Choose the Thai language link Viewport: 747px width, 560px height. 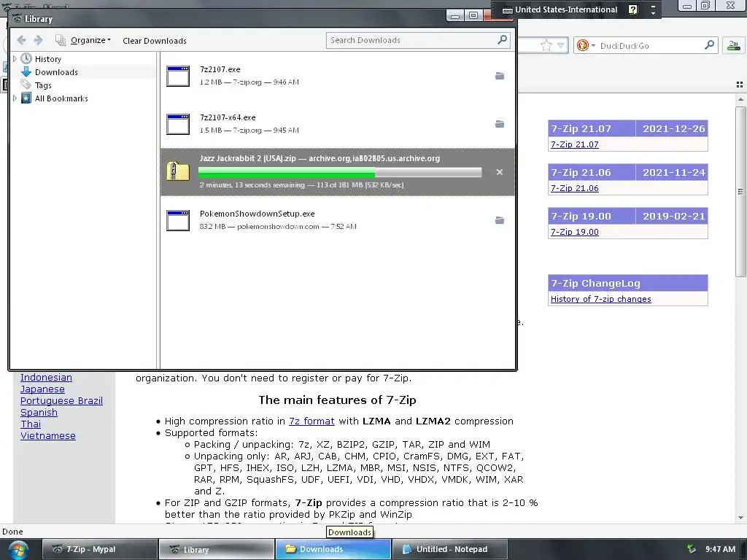coord(31,424)
